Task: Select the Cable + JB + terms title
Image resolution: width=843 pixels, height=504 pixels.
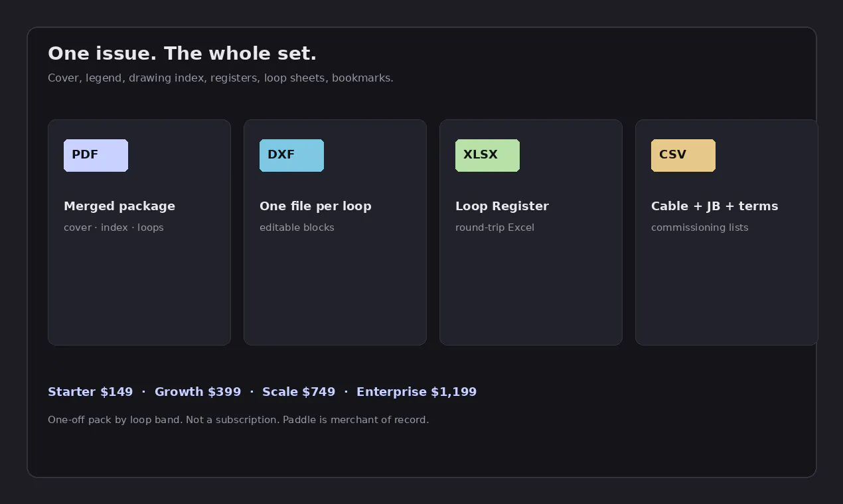Action: click(714, 206)
